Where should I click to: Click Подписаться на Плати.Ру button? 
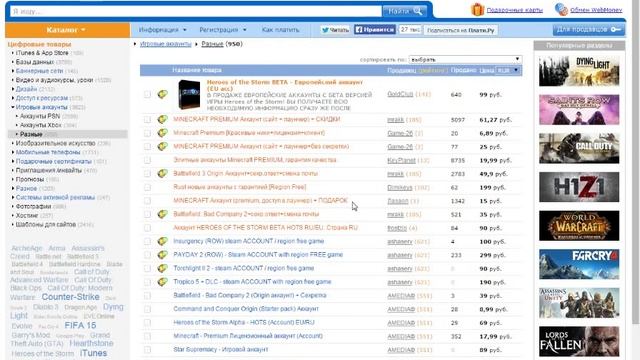pos(461,30)
